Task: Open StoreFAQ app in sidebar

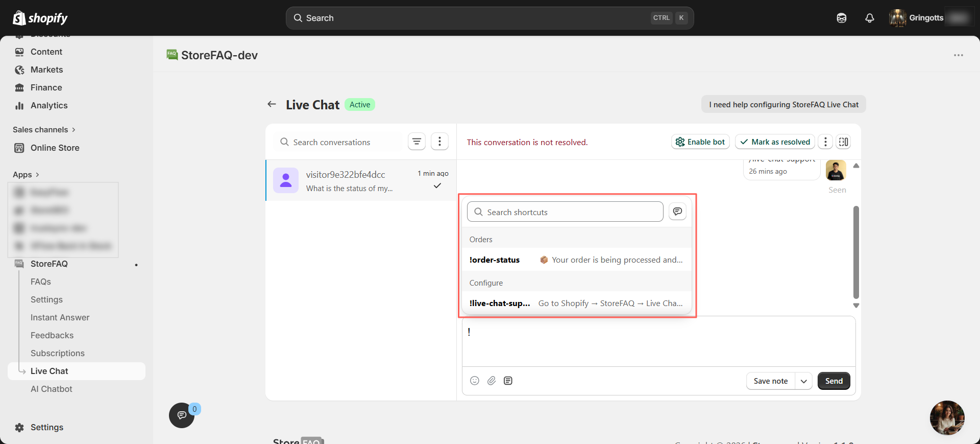Action: click(x=49, y=264)
